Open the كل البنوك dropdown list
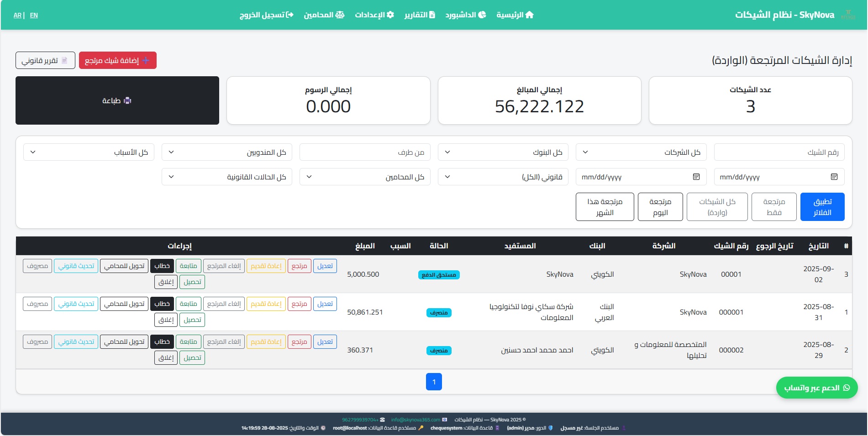The height and width of the screenshot is (436, 868). point(503,152)
